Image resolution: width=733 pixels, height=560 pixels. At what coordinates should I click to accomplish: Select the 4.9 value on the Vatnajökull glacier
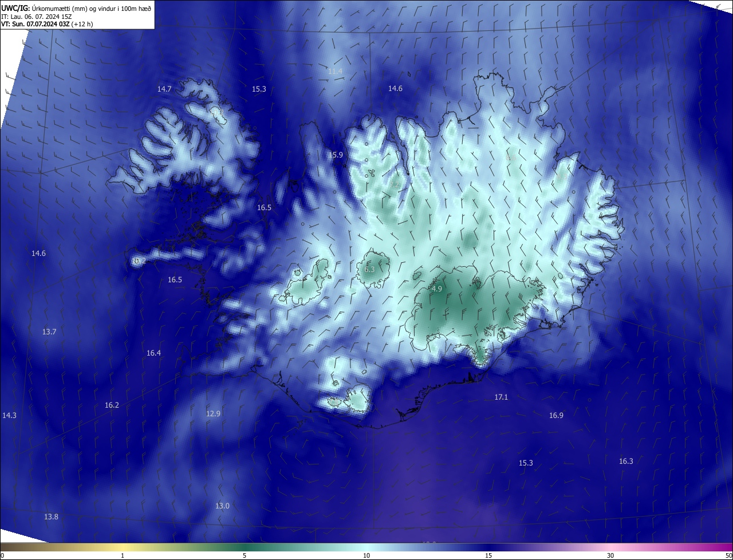(437, 289)
